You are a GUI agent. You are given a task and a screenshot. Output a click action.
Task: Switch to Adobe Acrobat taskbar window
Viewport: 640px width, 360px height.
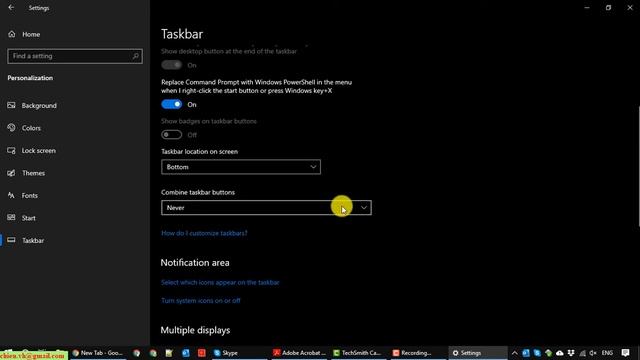[x=299, y=353]
